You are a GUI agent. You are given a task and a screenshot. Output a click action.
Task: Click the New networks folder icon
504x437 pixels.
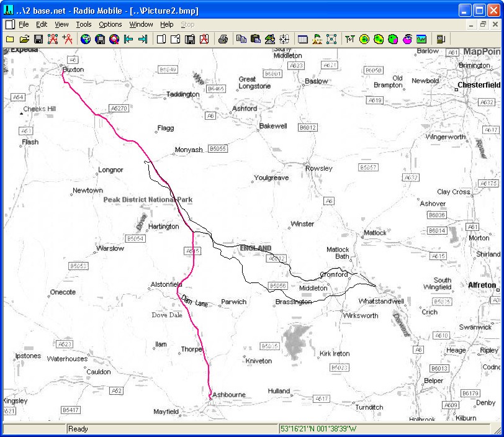tap(10, 39)
